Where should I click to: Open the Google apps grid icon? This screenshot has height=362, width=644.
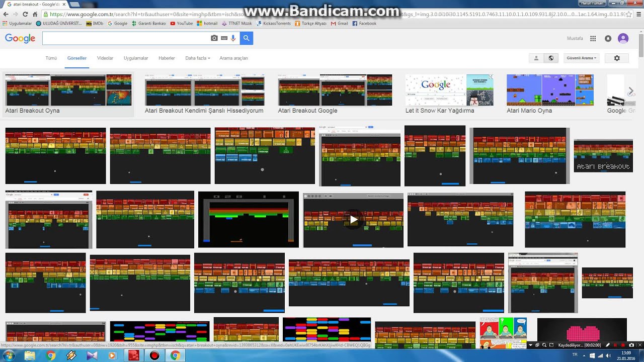593,39
